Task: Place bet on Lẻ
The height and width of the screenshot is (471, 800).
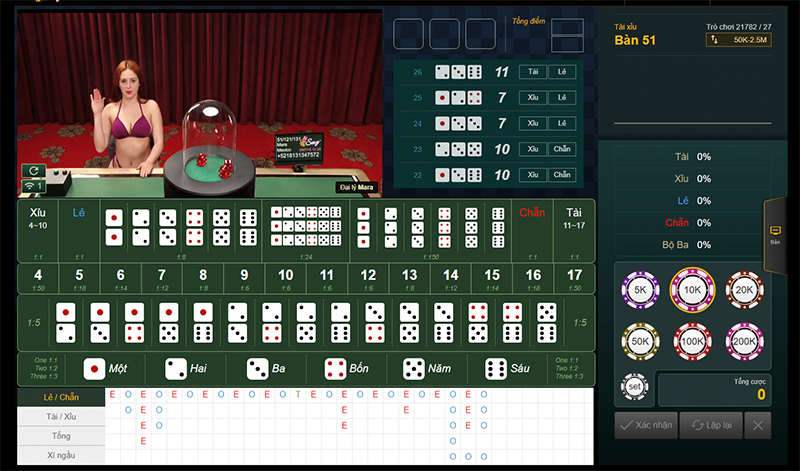Action: pyautogui.click(x=79, y=231)
